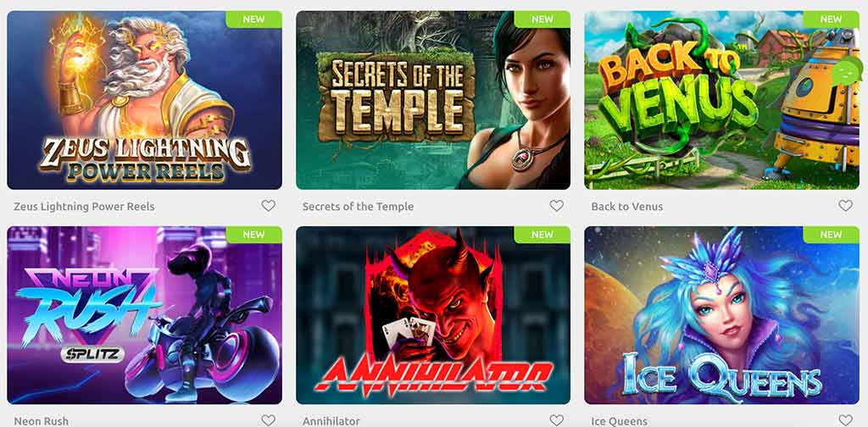Click the Zeus Lightning Power Reels title text
Image resolution: width=868 pixels, height=427 pixels.
point(84,207)
